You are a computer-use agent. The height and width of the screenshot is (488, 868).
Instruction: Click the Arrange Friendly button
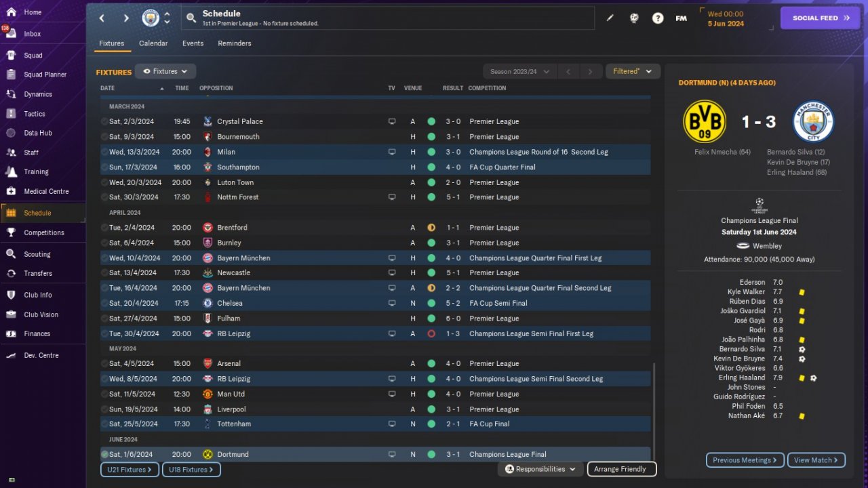tap(622, 469)
